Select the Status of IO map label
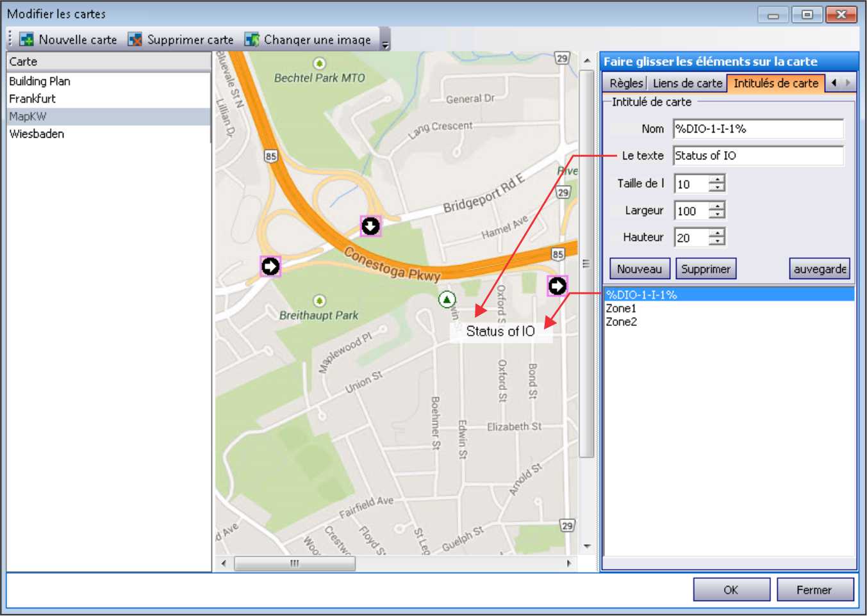Viewport: 867px width, 616px height. pos(500,331)
